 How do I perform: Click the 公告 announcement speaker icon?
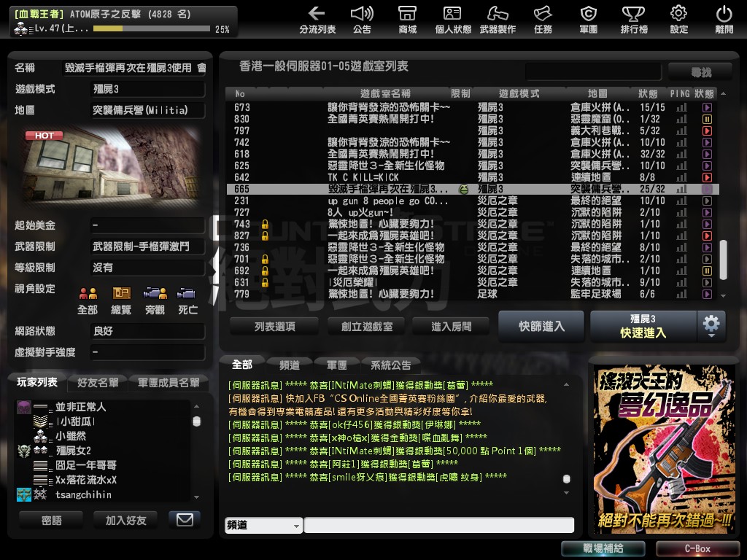[362, 20]
